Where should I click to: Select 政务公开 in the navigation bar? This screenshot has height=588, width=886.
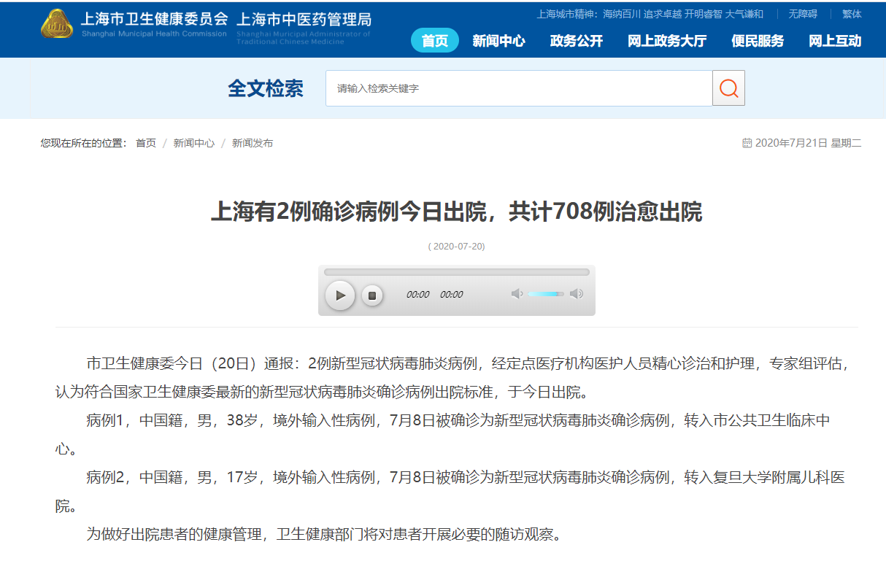(x=577, y=41)
